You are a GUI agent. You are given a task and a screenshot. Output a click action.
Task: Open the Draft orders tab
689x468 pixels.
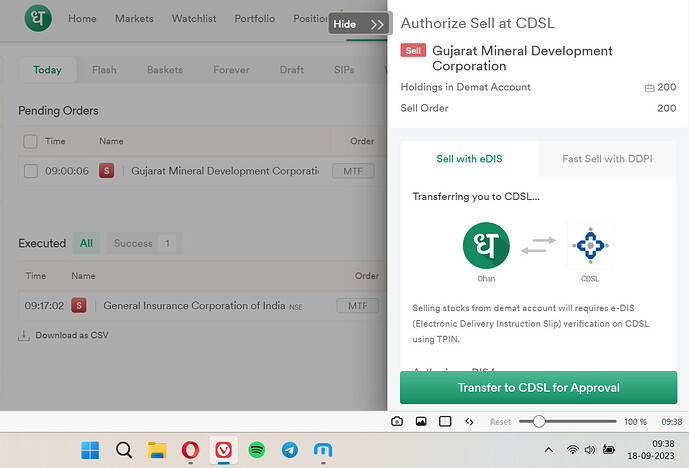[292, 70]
